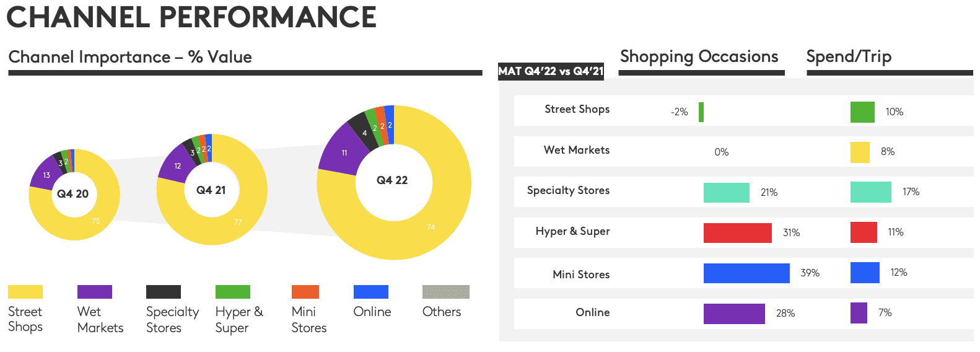The height and width of the screenshot is (352, 980).
Task: Click the Street Shops 10% spend bar
Action: point(862,112)
